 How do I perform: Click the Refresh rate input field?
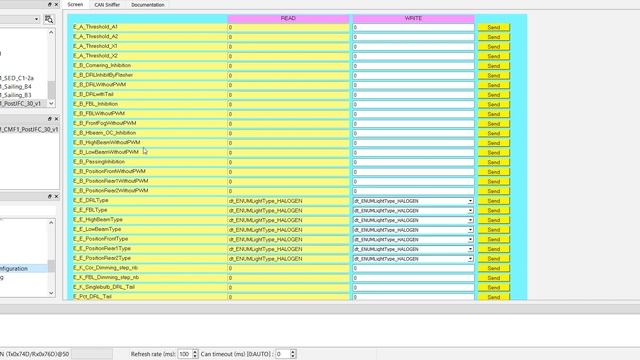[184, 354]
